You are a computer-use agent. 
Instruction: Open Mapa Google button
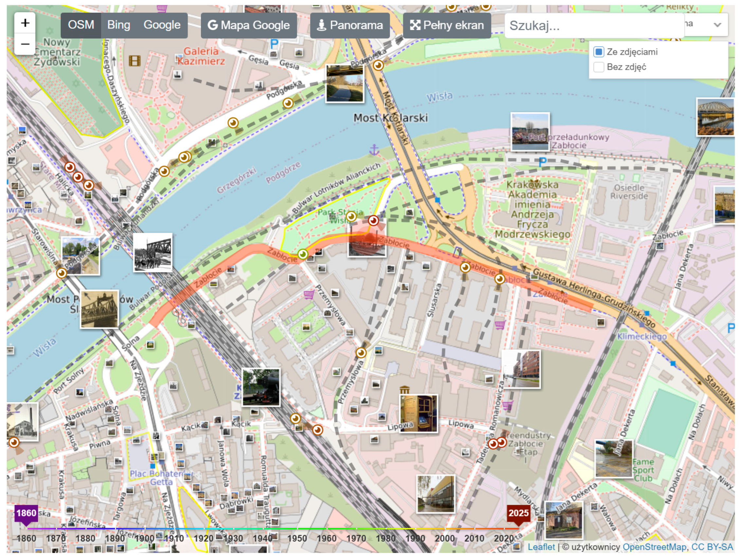(248, 26)
